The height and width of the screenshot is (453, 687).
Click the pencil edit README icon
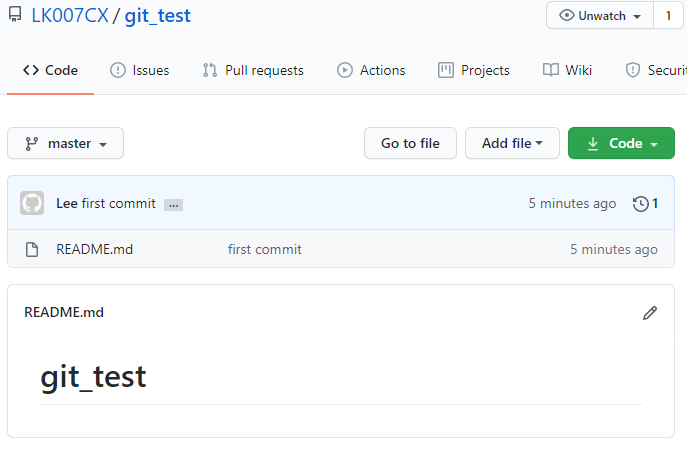click(650, 313)
